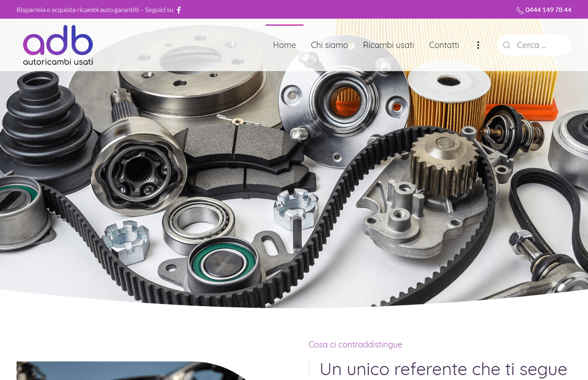The height and width of the screenshot is (380, 588).
Task: Click 'Risparmia e acquista ricambi auto garantiti' text
Action: [78, 10]
